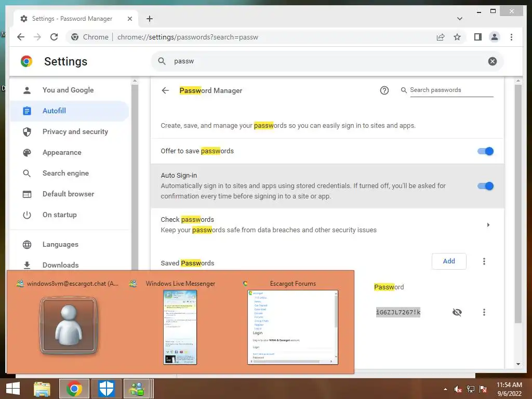532x399 pixels.
Task: Open the Action Center flag icon
Action: click(x=483, y=389)
